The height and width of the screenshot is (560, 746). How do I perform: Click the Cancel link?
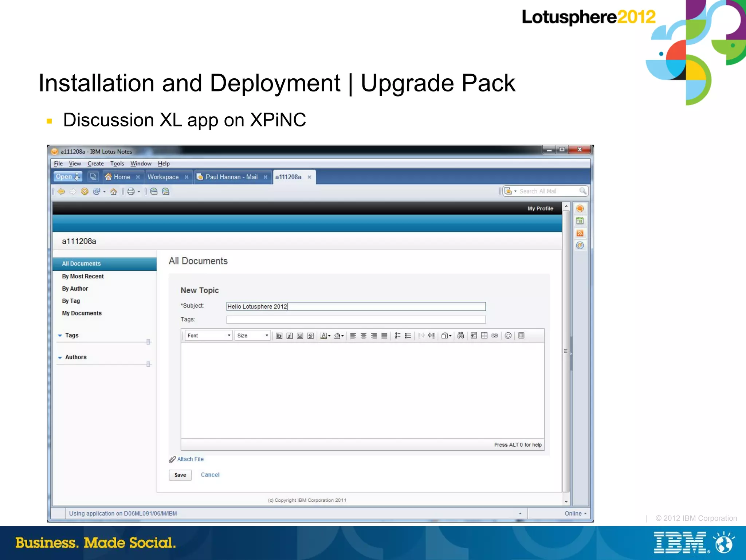[x=210, y=475]
